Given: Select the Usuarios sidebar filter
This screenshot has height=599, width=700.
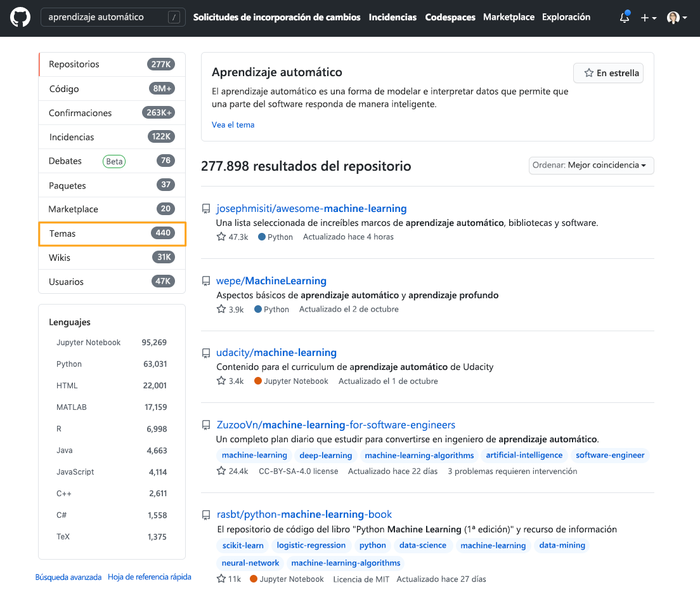Looking at the screenshot, I should coord(112,281).
